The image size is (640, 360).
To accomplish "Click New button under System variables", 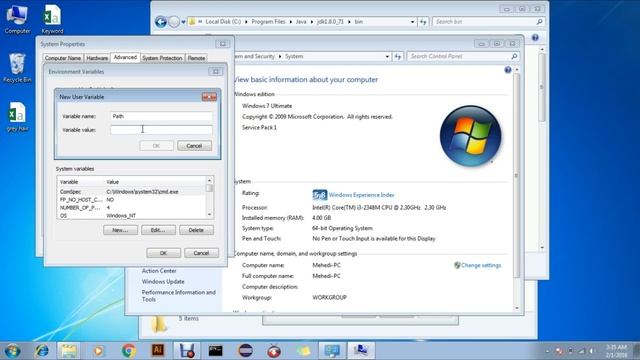I will [x=120, y=230].
